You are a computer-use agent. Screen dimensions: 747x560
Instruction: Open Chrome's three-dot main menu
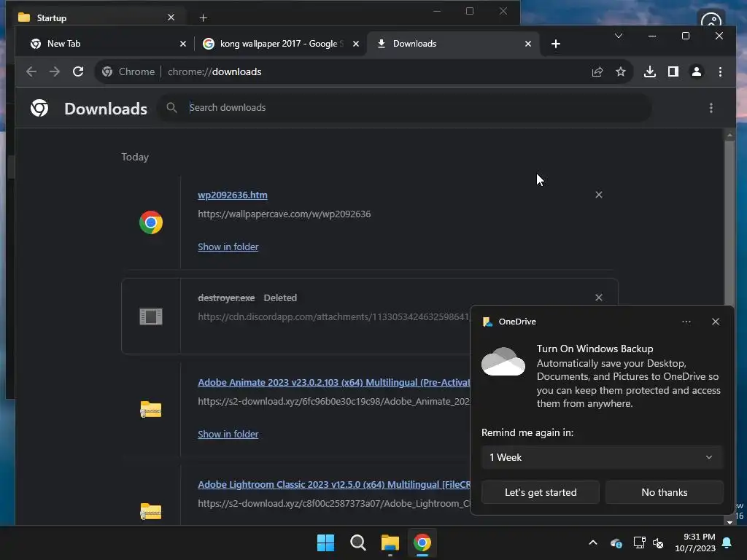(720, 71)
